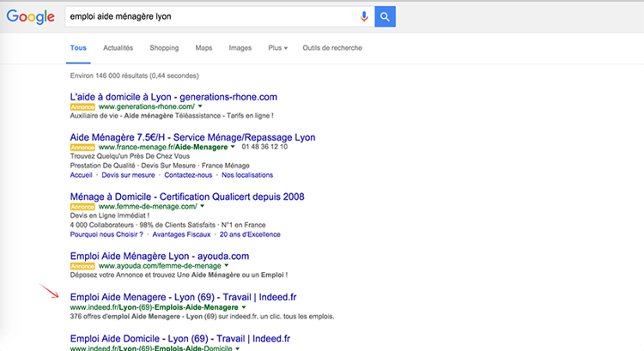This screenshot has width=644, height=351.
Task: Open the 'Avantages Fiscaux' sitelink
Action: [181, 234]
